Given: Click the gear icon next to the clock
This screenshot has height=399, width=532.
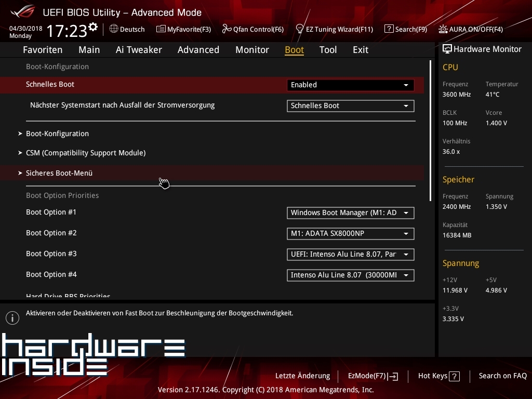Looking at the screenshot, I should [x=93, y=27].
